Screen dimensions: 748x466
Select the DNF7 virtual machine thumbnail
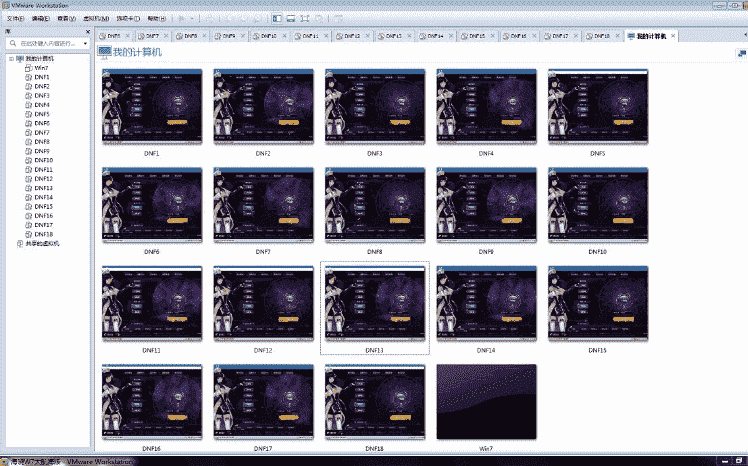263,205
